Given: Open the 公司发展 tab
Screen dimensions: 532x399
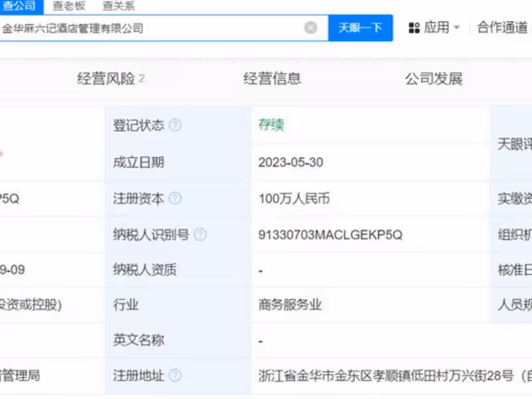Looking at the screenshot, I should tap(434, 78).
